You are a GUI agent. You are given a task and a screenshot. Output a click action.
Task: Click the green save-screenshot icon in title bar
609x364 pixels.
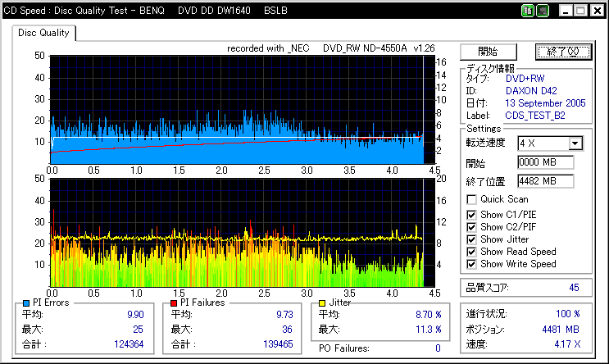click(543, 11)
